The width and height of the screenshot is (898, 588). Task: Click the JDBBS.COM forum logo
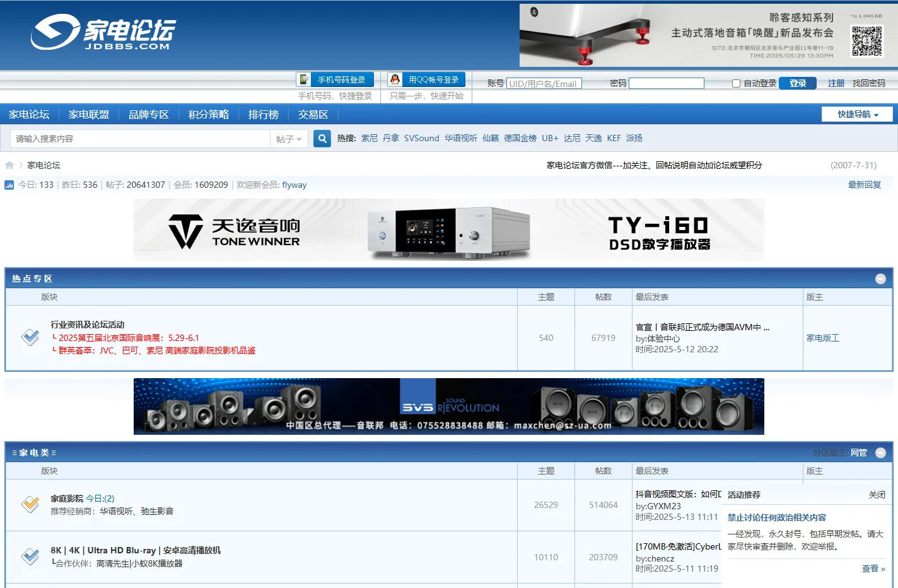tap(103, 32)
